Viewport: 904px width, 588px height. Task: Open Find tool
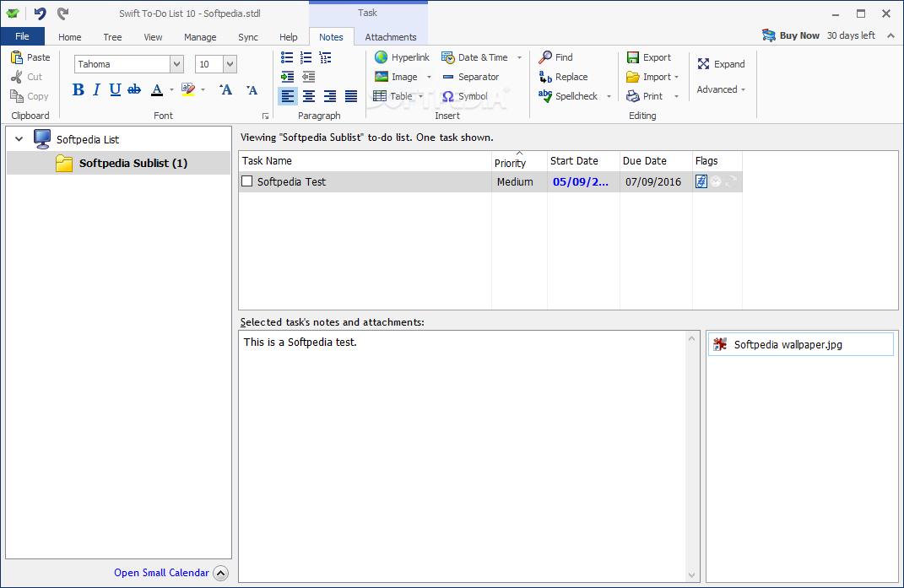pyautogui.click(x=555, y=57)
